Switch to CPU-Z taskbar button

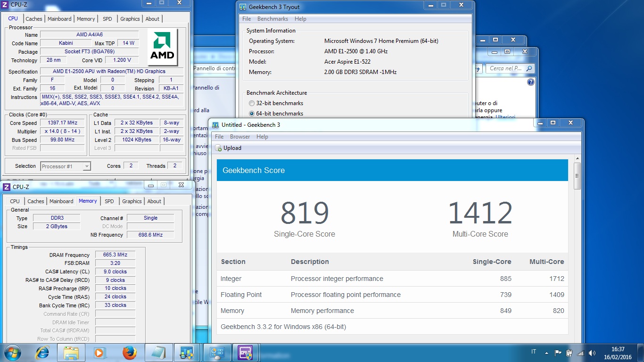point(246,353)
